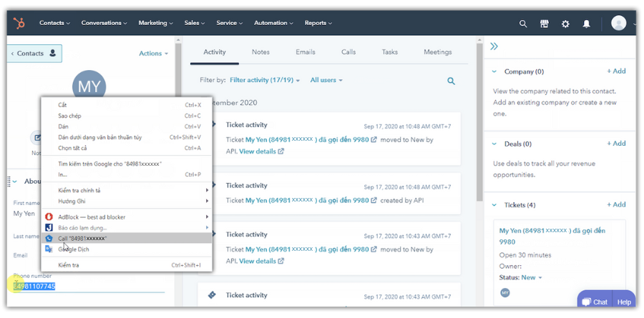The height and width of the screenshot is (318, 644).
Task: Open the Marketplace icon in top bar
Action: click(x=544, y=24)
